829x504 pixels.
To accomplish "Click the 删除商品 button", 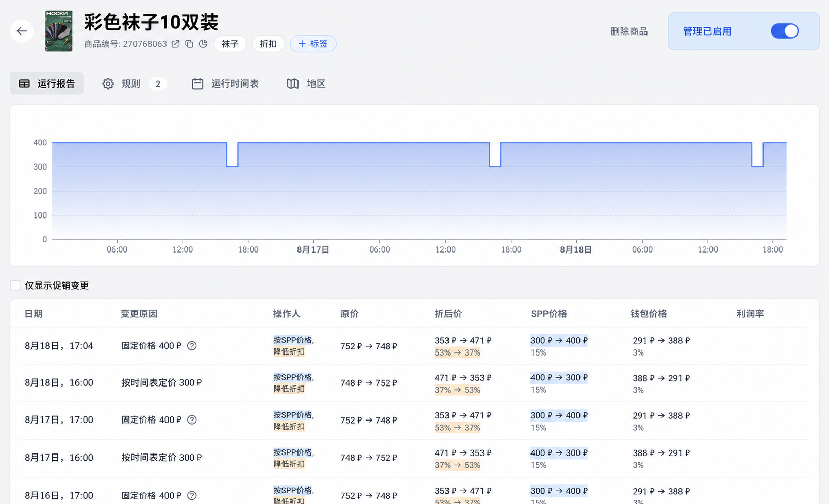I will point(629,31).
